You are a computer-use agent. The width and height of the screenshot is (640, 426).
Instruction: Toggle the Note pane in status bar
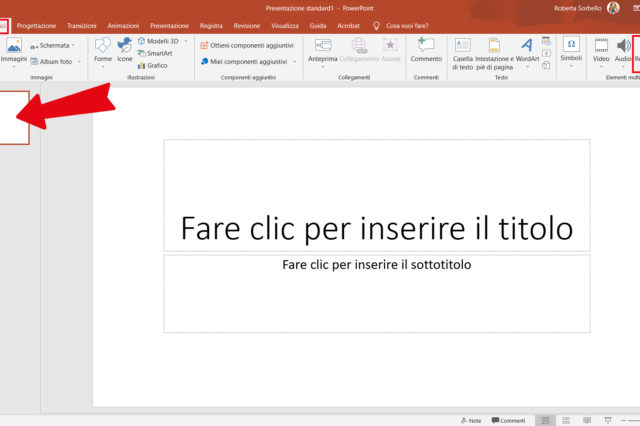pyautogui.click(x=469, y=420)
